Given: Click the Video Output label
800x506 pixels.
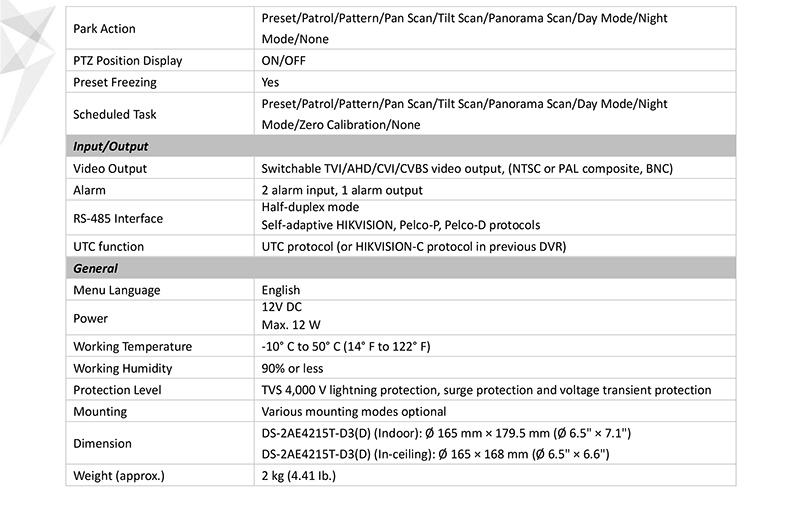Looking at the screenshot, I should click(x=110, y=169).
